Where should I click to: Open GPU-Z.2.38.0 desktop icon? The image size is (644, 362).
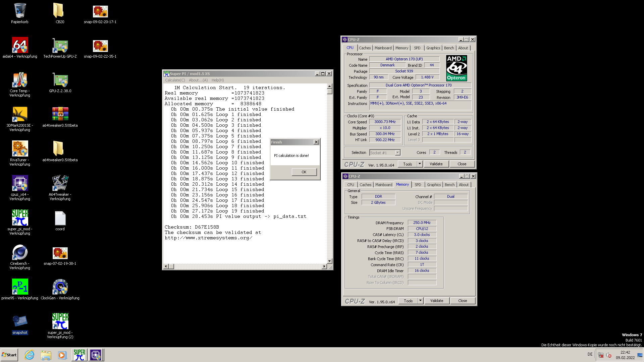60,82
